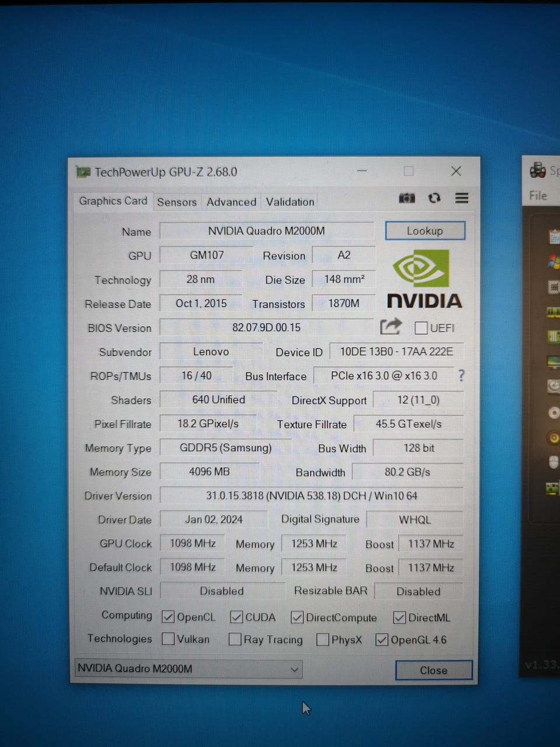Click the ROPs/TMUs value 16 / 40
The width and height of the screenshot is (560, 747).
click(197, 375)
